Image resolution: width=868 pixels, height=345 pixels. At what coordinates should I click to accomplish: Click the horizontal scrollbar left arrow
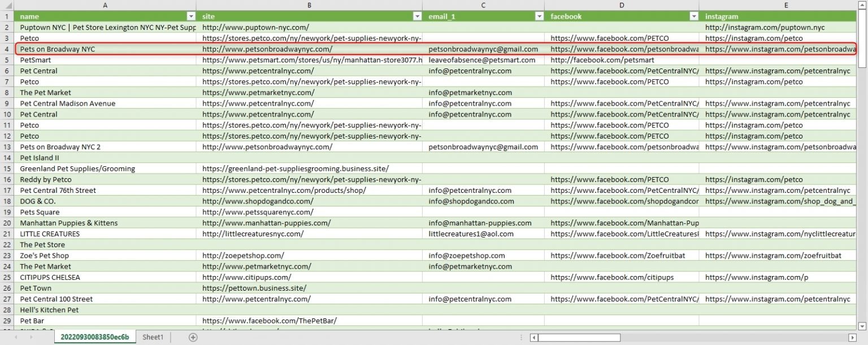click(x=533, y=338)
